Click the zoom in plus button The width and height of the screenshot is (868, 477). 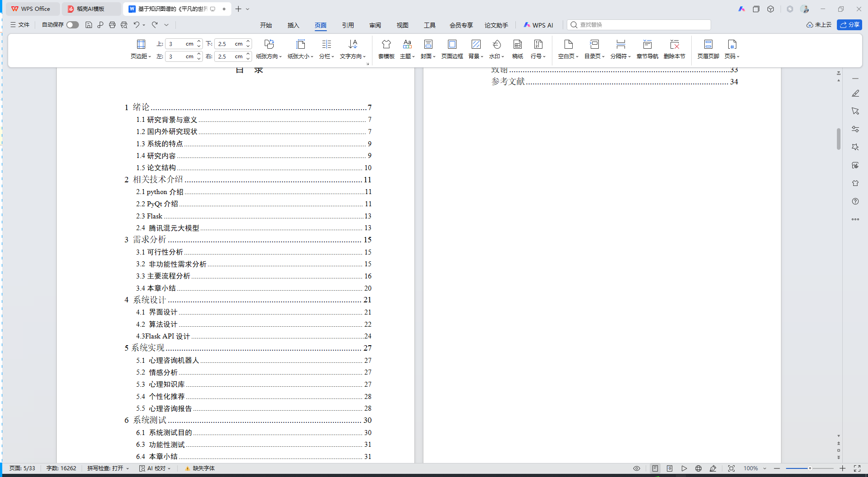842,468
